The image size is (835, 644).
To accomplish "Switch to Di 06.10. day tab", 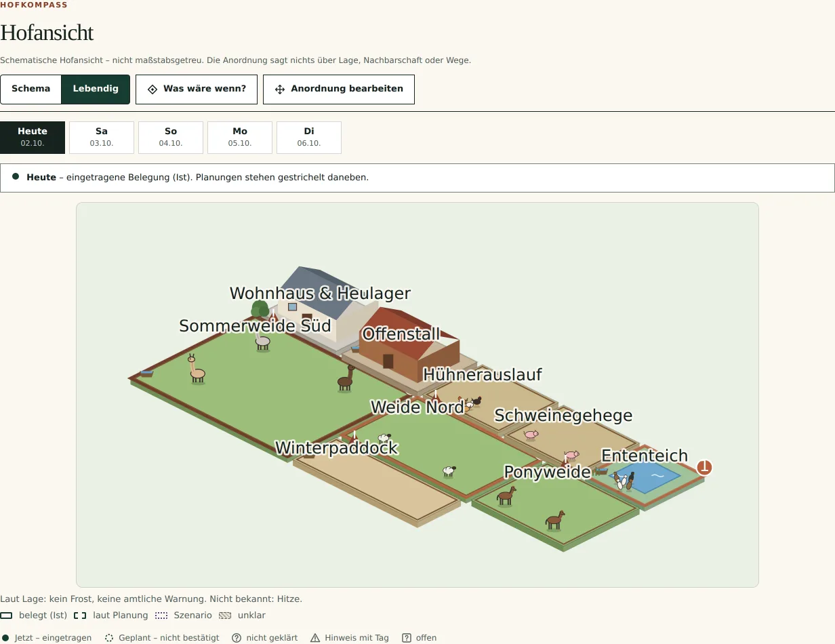I will (309, 138).
